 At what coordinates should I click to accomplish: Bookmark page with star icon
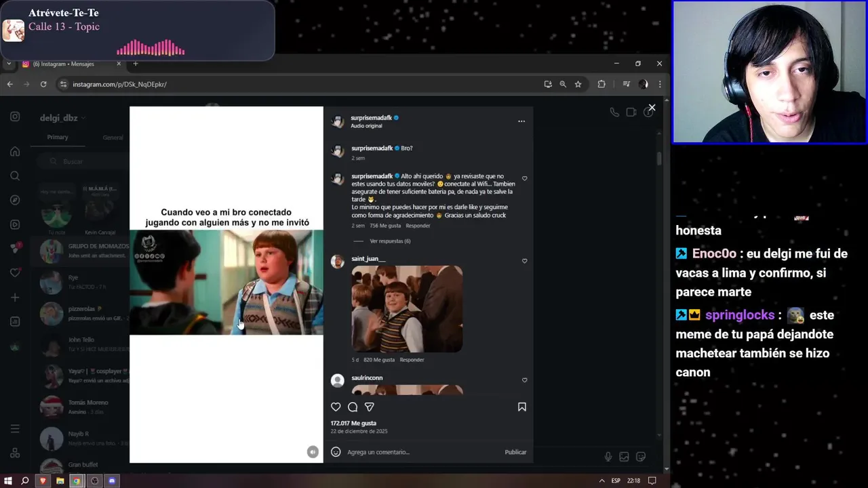tap(578, 84)
